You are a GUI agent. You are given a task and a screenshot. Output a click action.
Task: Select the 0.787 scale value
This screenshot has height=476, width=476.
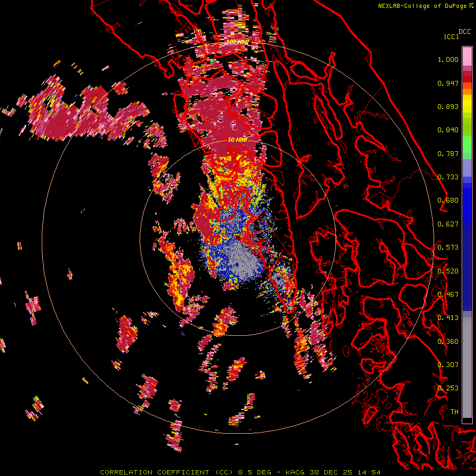click(448, 153)
